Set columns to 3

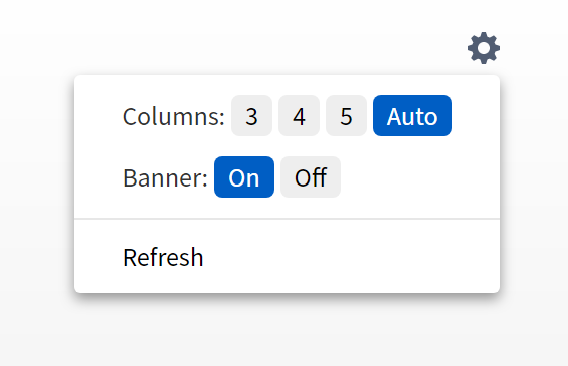coord(251,116)
